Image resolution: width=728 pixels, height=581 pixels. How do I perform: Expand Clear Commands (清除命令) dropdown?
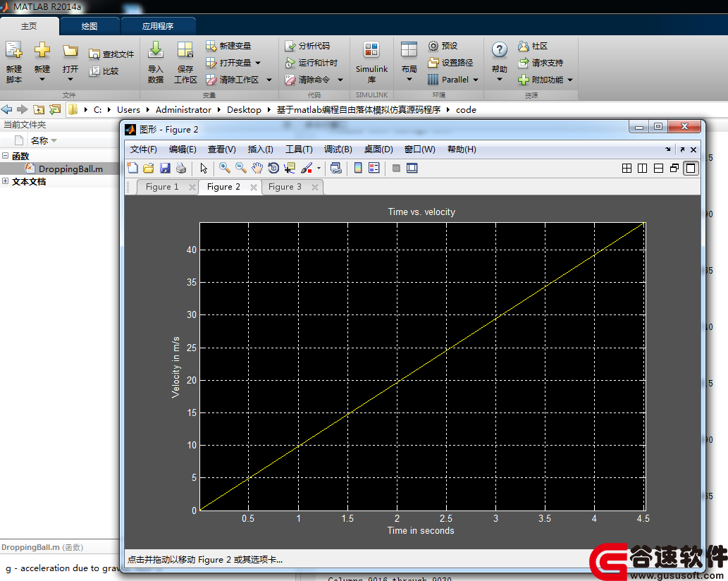340,80
